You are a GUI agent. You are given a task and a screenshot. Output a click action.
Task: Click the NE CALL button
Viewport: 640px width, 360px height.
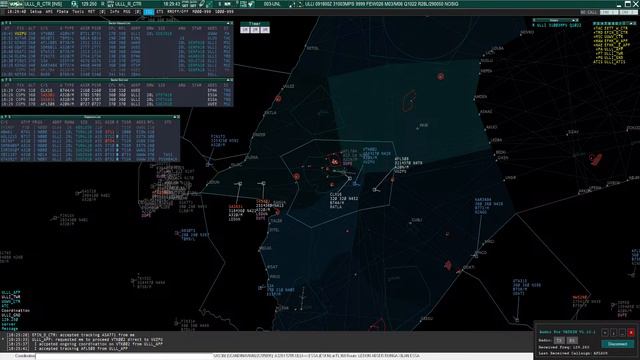pos(589,12)
